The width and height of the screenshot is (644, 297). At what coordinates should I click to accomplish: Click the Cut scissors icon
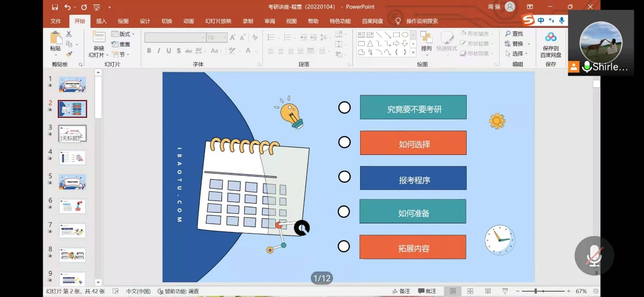[69, 34]
